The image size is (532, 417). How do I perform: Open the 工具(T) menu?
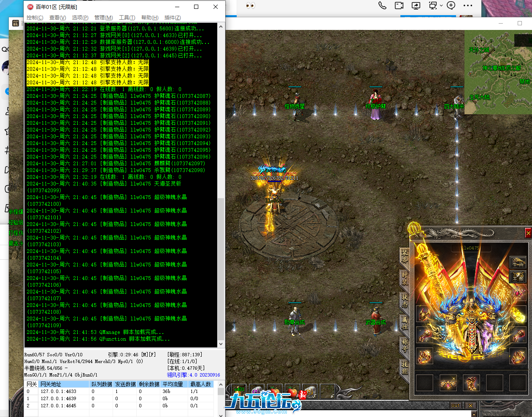pyautogui.click(x=127, y=18)
